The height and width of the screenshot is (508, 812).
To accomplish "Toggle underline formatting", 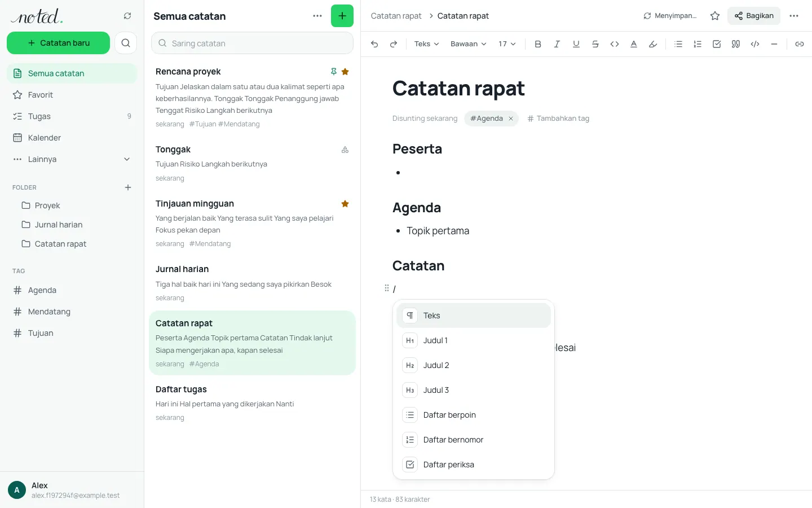I will 576,44.
